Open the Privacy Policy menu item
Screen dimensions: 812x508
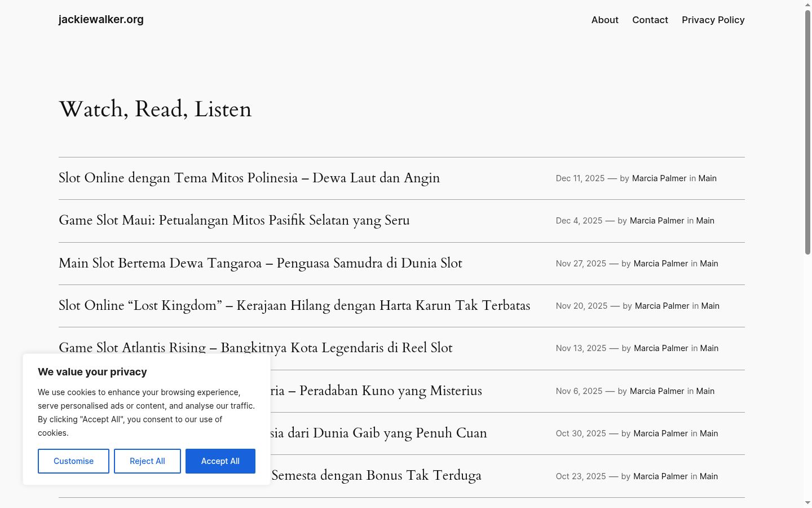[713, 20]
